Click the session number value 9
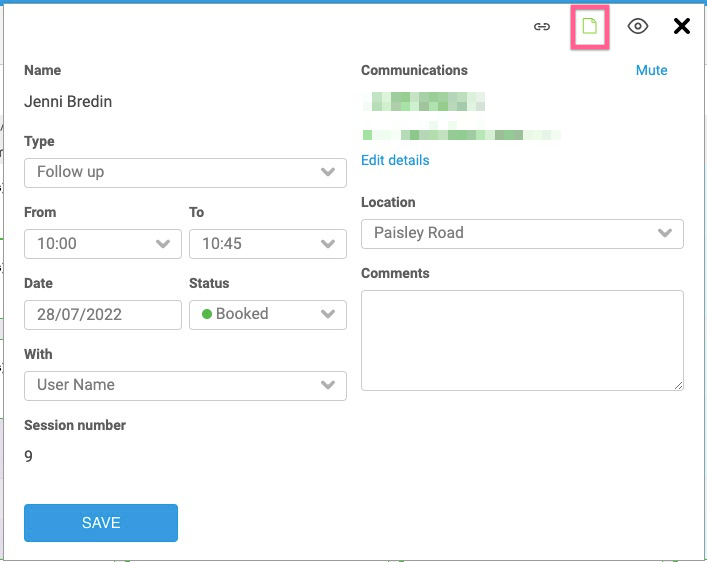Viewport: 707px width, 562px height. coord(29,456)
